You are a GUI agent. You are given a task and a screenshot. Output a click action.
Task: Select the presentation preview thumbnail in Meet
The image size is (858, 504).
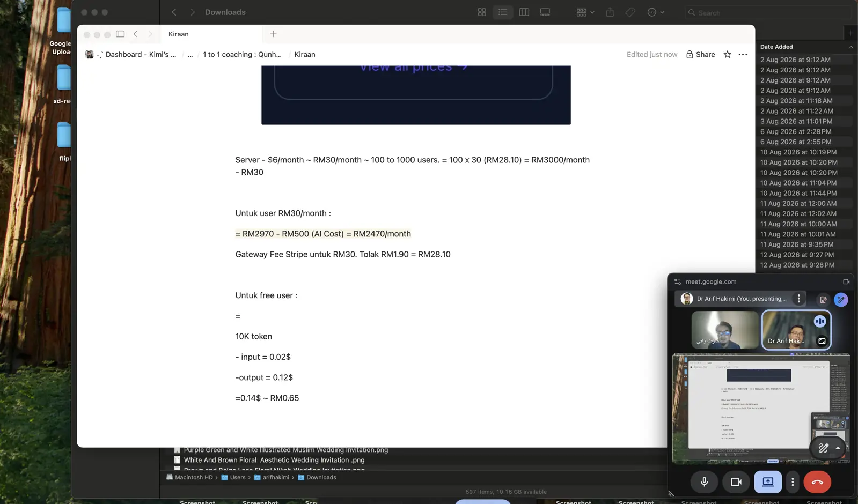click(x=761, y=408)
